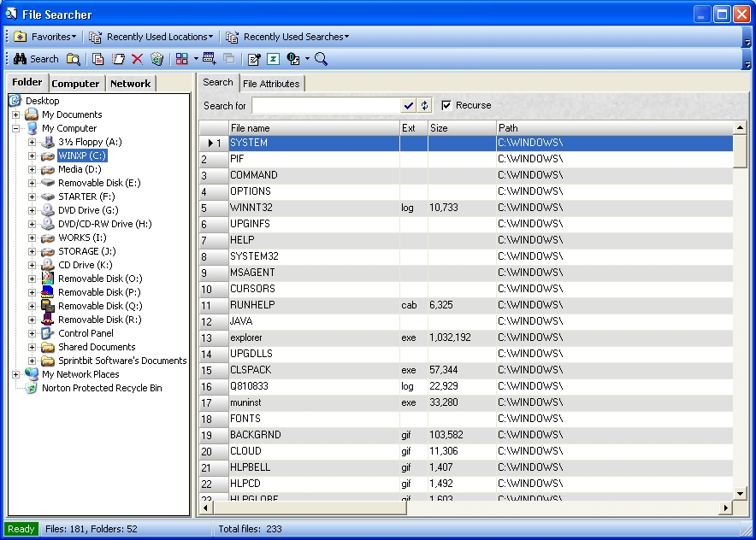Viewport: 756px width, 540px height.
Task: Delete selected file with the red X
Action: 138,59
